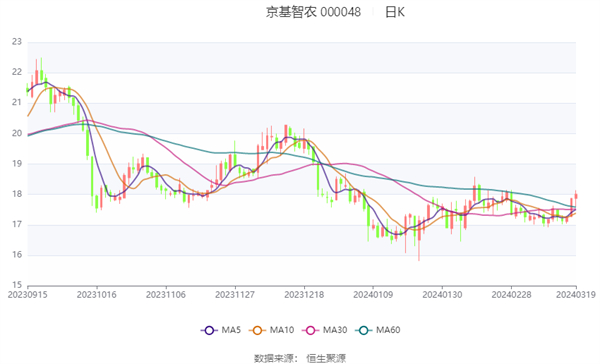Image resolution: width=600 pixels, height=364 pixels.
Task: Click the data source text 恒生聚源
Action: pos(326,358)
